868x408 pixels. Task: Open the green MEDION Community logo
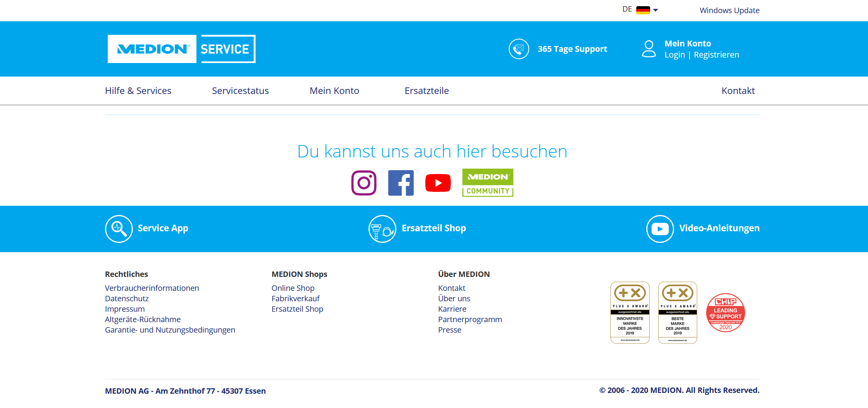(x=488, y=183)
